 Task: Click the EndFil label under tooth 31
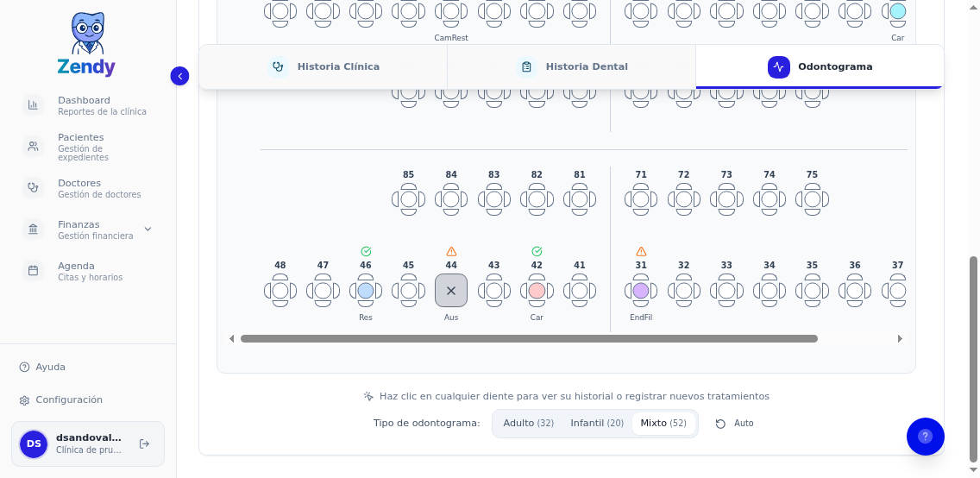pyautogui.click(x=641, y=318)
